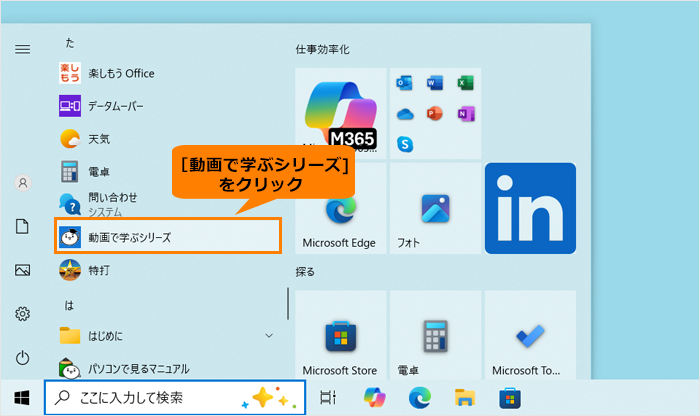The width and height of the screenshot is (700, 416).
Task: Open the Microsoft Edge tile
Action: pos(341,208)
